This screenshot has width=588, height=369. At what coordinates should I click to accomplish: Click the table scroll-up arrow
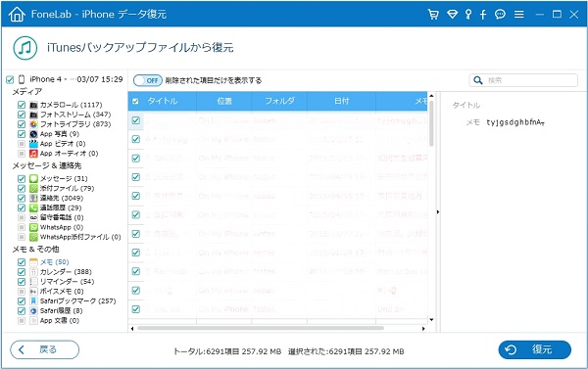point(431,96)
